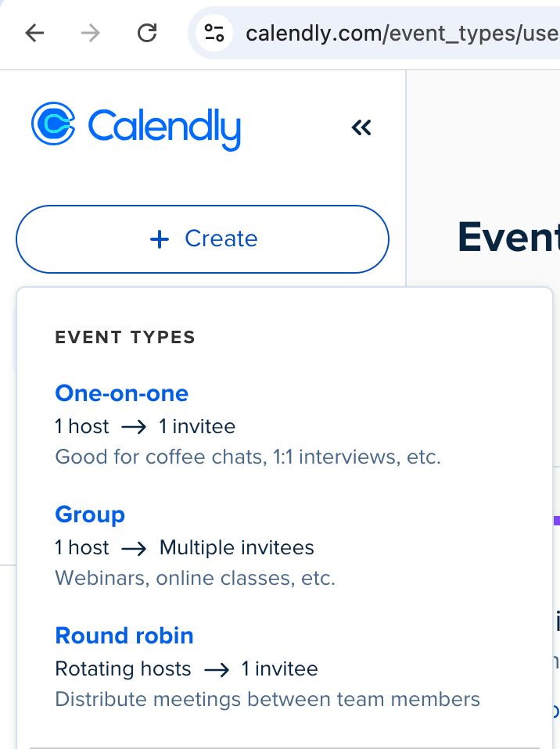Click the browser forward arrow
560x749 pixels.
coord(91,33)
